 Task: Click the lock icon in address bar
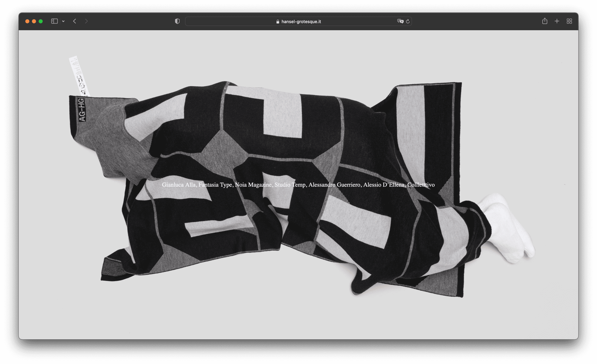[278, 21]
